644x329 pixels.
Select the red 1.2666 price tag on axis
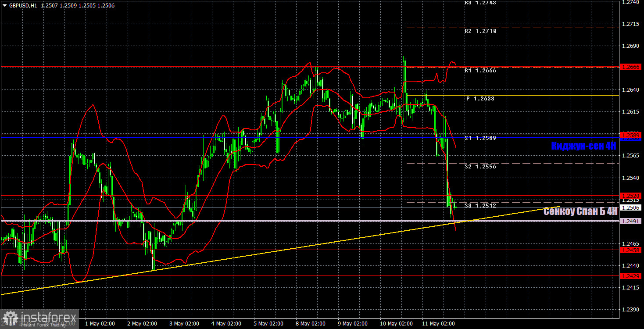coord(630,67)
